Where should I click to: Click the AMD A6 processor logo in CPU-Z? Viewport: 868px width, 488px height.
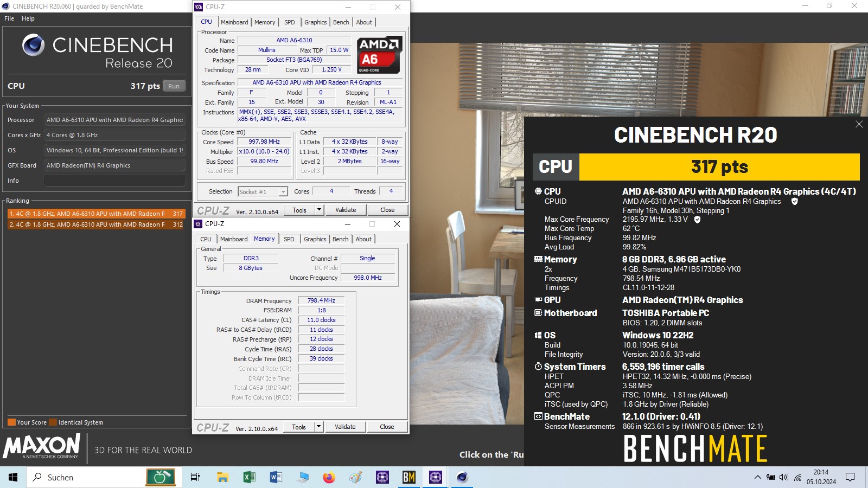coord(379,55)
